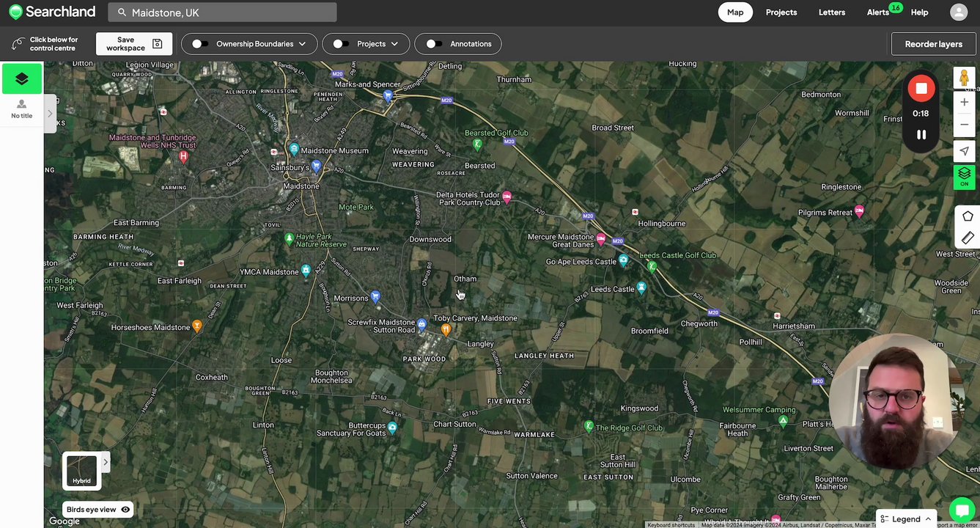Expand the Ownership Boundaries dropdown chevron
This screenshot has width=980, height=528.
click(x=301, y=44)
